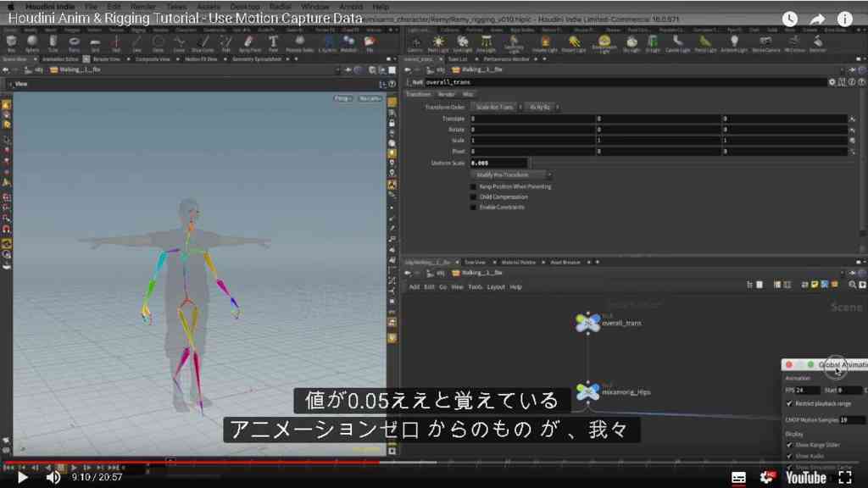Viewport: 868px width, 488px height.
Task: Click the Uniform Scale input field
Action: (498, 164)
